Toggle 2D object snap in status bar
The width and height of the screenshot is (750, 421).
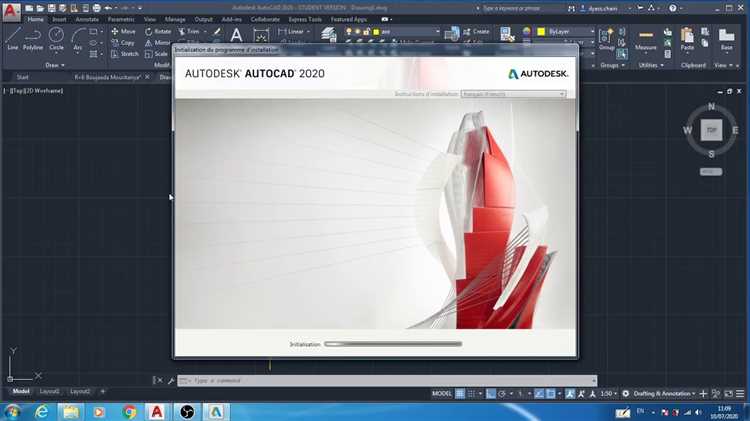click(551, 393)
